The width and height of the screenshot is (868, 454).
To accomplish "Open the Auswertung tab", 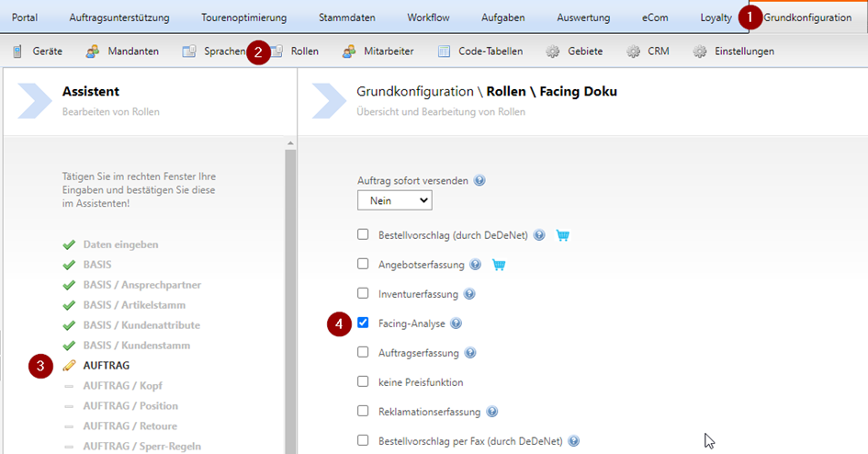I will tap(583, 17).
